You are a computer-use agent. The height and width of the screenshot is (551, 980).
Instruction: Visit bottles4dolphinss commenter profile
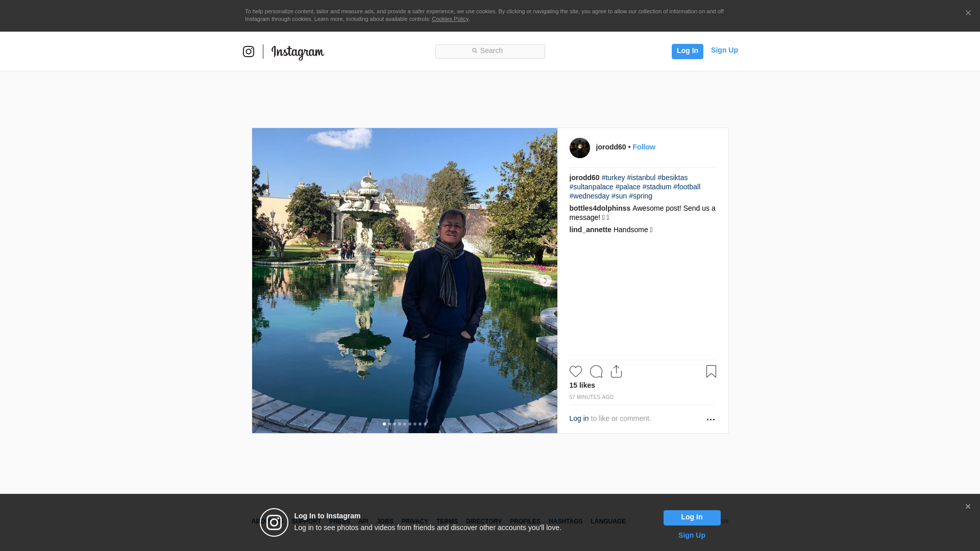coord(600,208)
